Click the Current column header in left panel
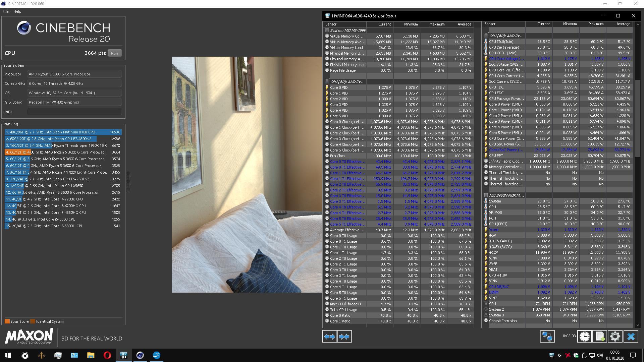Image resolution: width=644 pixels, height=362 pixels. click(380, 24)
